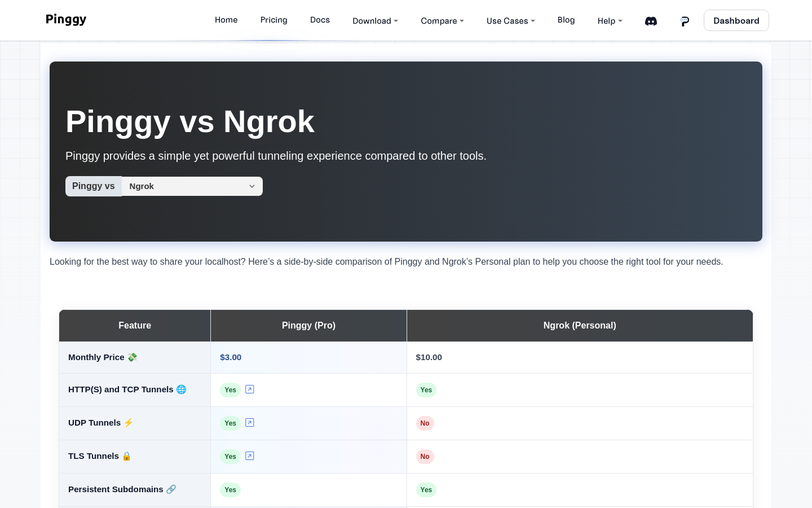This screenshot has width=812, height=508.
Task: Open the Docs page
Action: [x=320, y=20]
